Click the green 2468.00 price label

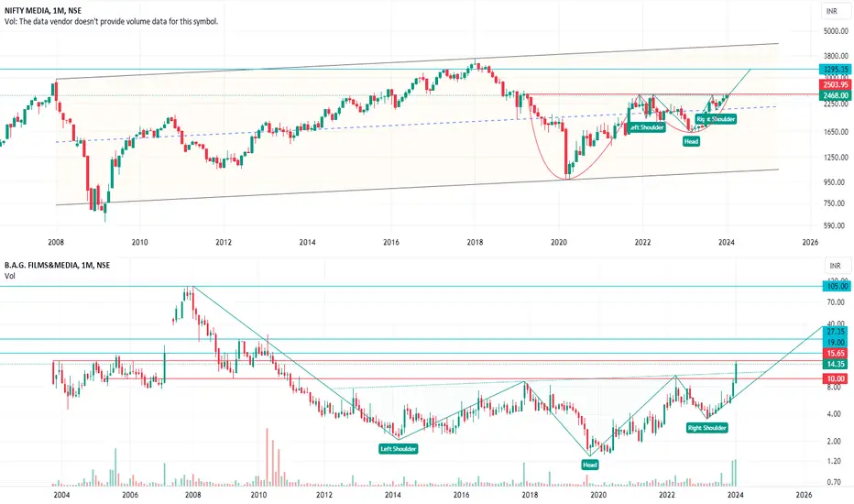click(x=836, y=95)
